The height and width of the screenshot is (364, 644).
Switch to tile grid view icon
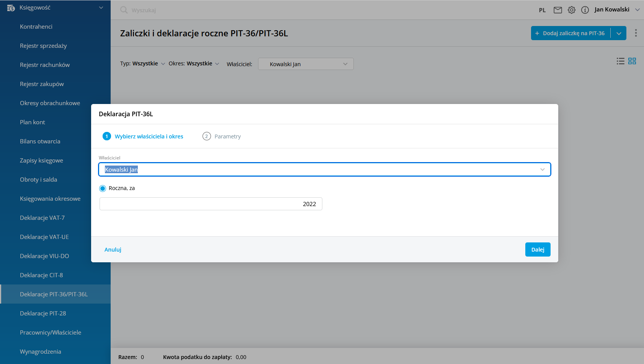[x=632, y=61]
